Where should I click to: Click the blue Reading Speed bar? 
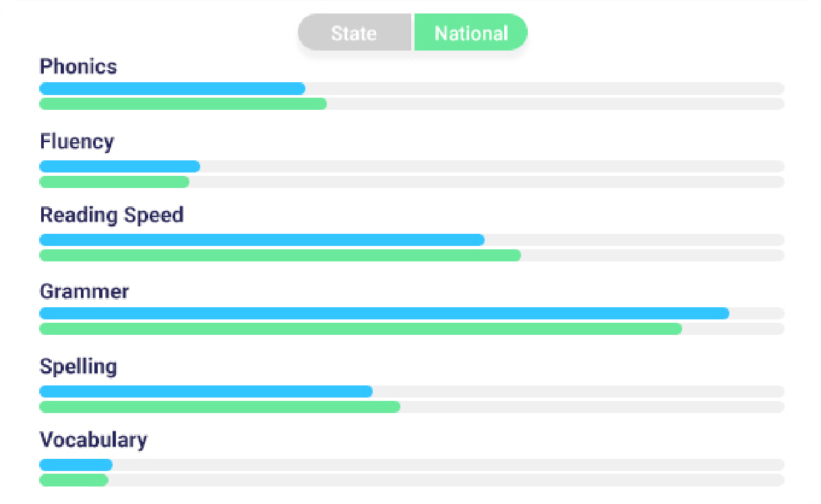pos(262,240)
